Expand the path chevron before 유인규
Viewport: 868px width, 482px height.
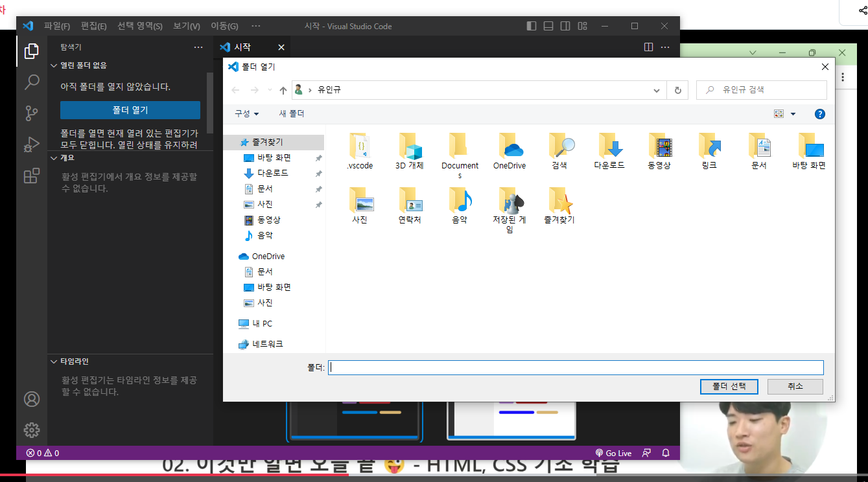point(310,90)
